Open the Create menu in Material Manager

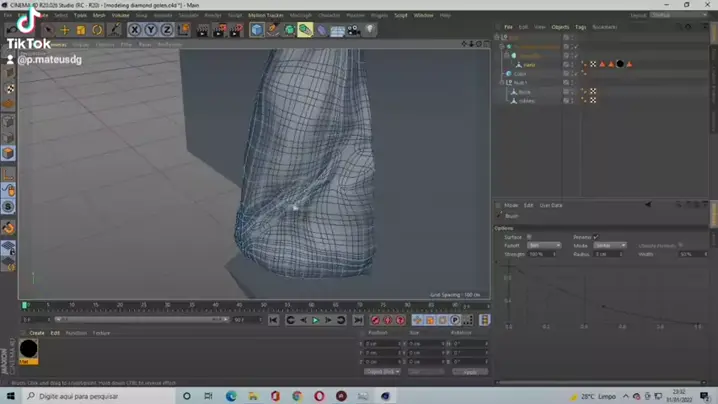click(37, 333)
